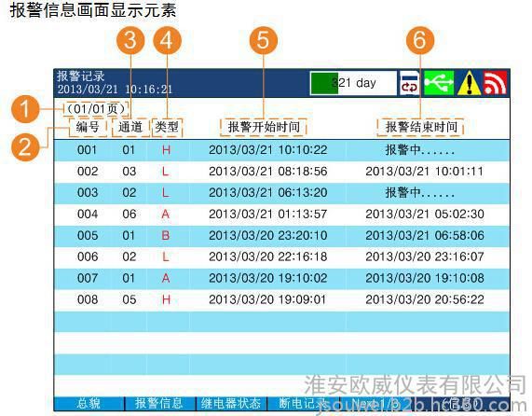Click the orange number 2 callout marker
Viewport: 532px width, 416px height.
(25, 147)
